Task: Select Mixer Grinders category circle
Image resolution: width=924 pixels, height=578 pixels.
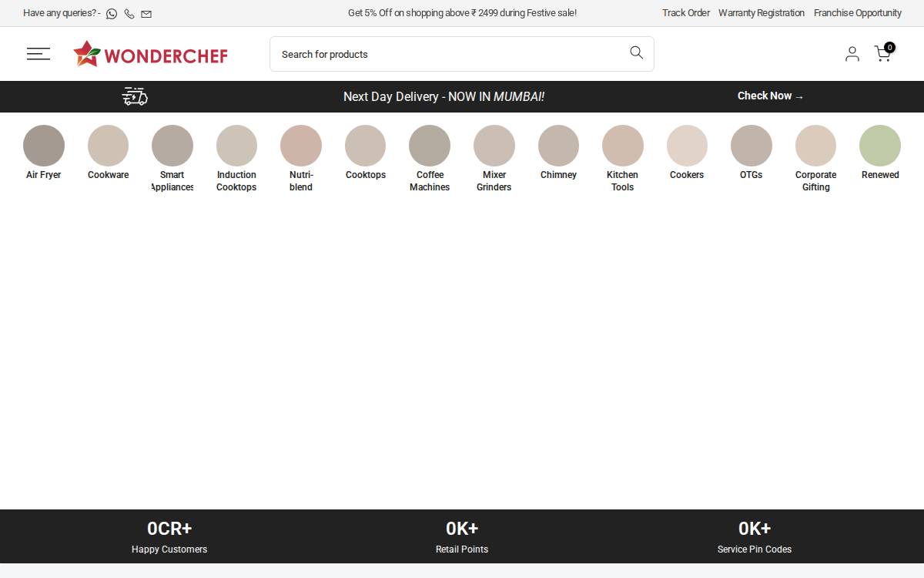Action: 494,146
